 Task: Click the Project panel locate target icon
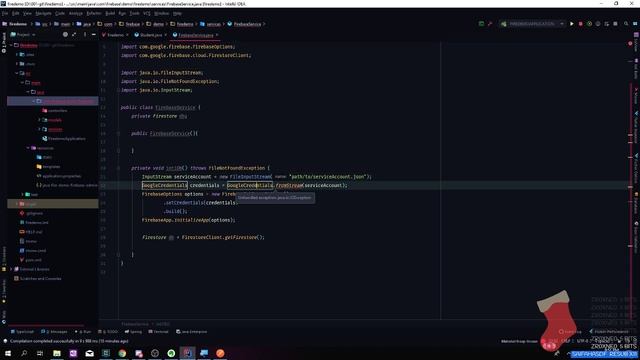point(65,35)
